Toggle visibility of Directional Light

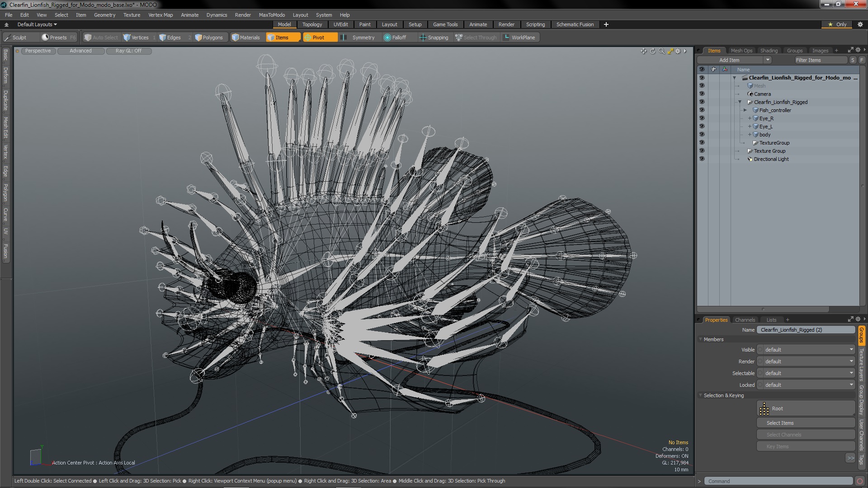coord(702,159)
